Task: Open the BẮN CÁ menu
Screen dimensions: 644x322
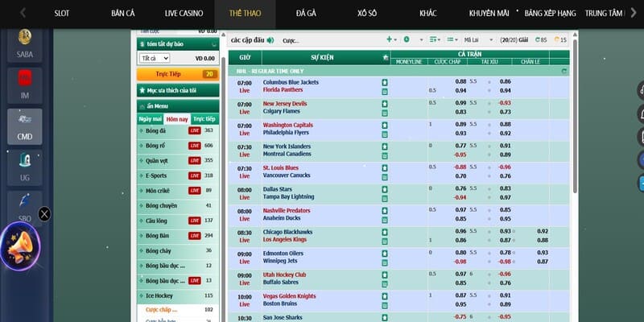Action: [123, 13]
